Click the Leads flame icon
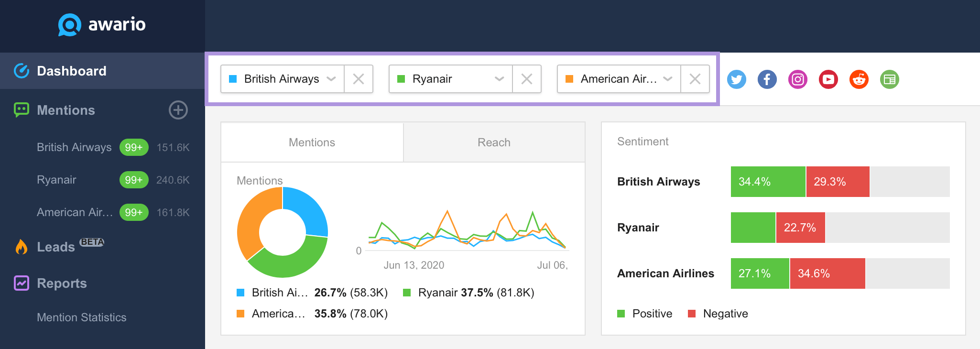 (x=22, y=247)
